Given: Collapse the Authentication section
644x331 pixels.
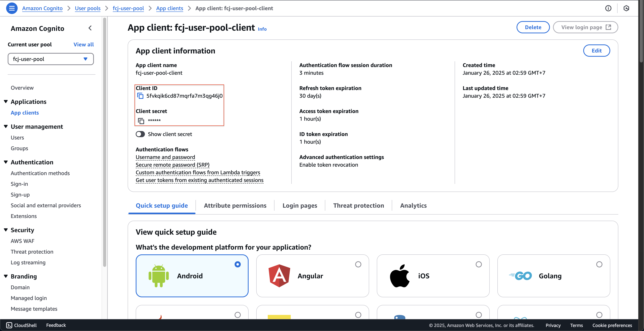Looking at the screenshot, I should point(6,162).
